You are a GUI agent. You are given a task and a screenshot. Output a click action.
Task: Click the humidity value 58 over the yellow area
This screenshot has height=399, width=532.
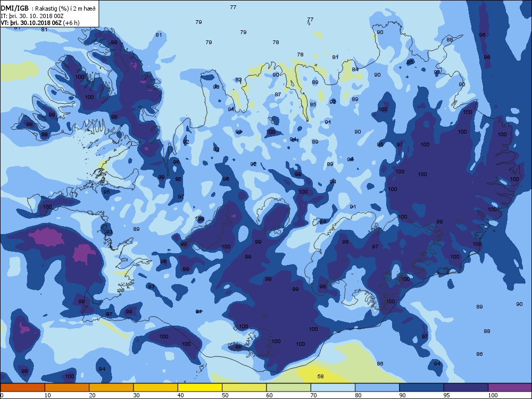click(320, 376)
